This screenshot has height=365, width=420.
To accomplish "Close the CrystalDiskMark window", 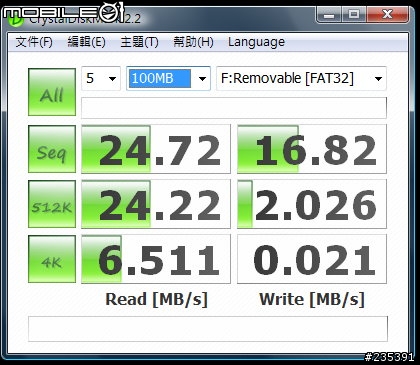I will [x=387, y=15].
